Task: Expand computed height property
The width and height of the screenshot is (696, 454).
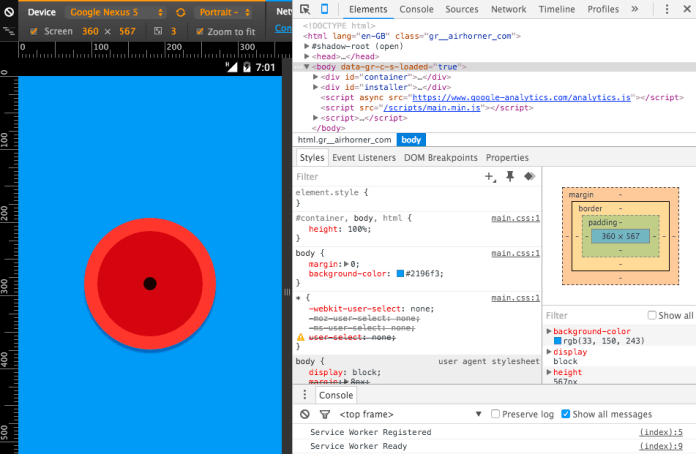Action: tap(549, 372)
